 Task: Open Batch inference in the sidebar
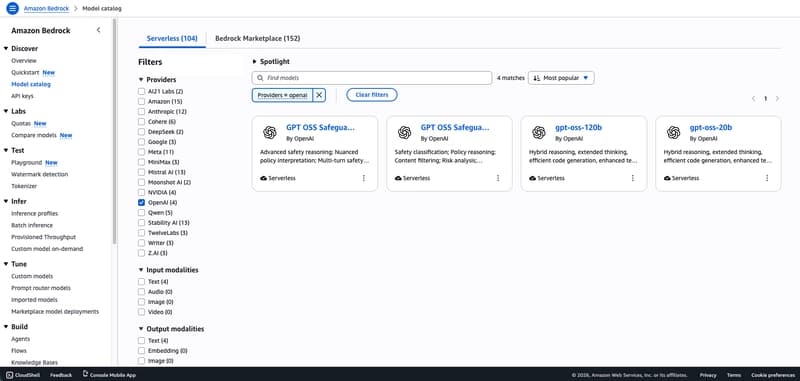(x=32, y=225)
